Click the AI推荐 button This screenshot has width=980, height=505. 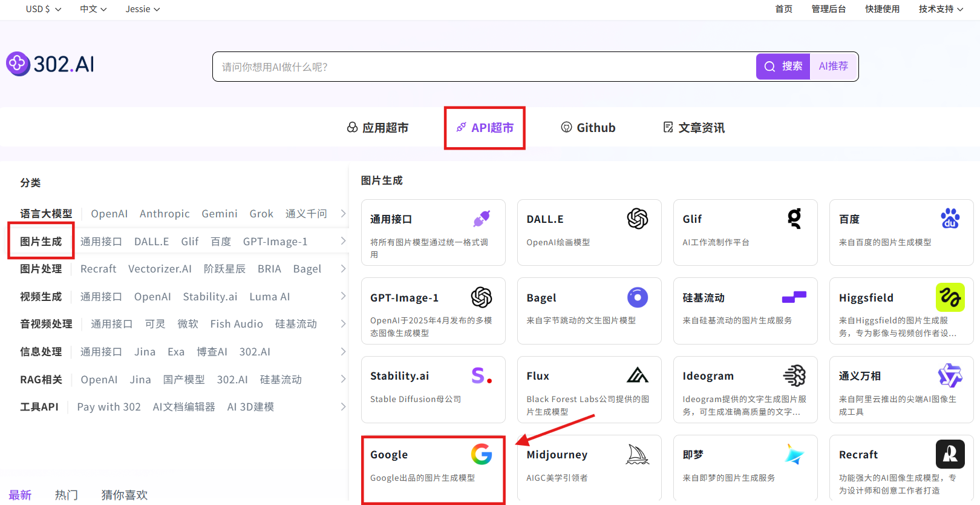pyautogui.click(x=834, y=67)
